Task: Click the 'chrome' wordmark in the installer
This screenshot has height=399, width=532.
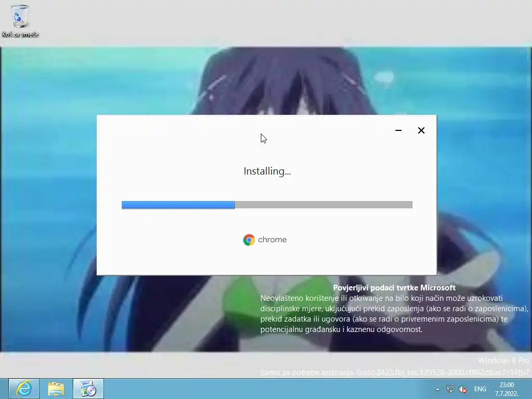Action: [x=272, y=240]
